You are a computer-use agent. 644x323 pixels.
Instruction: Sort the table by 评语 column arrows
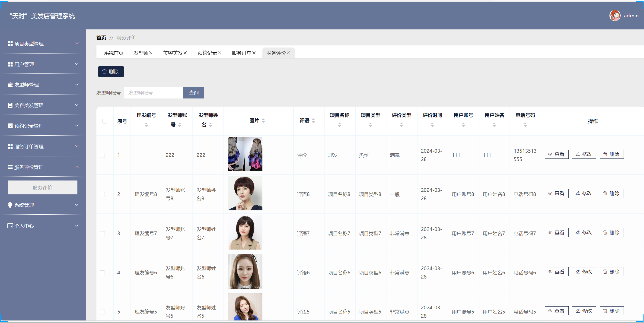[313, 121]
